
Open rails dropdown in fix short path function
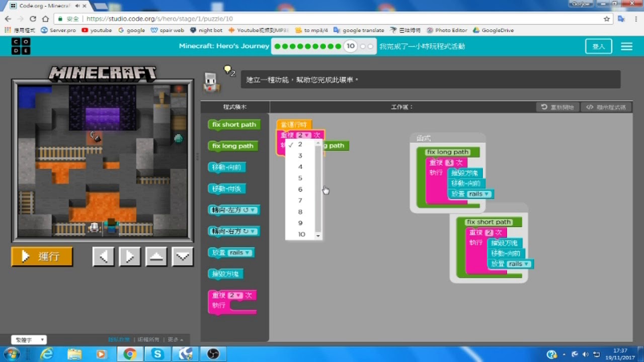tap(519, 264)
